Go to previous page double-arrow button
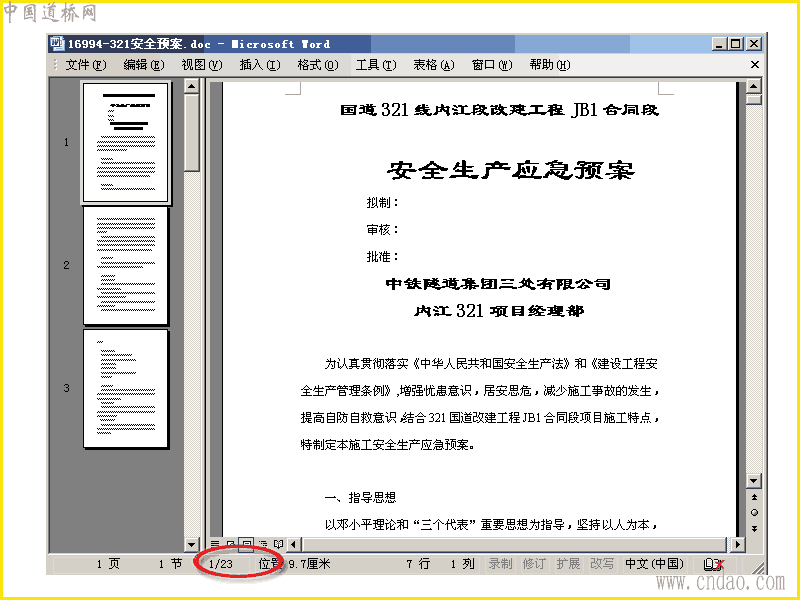 coord(754,497)
